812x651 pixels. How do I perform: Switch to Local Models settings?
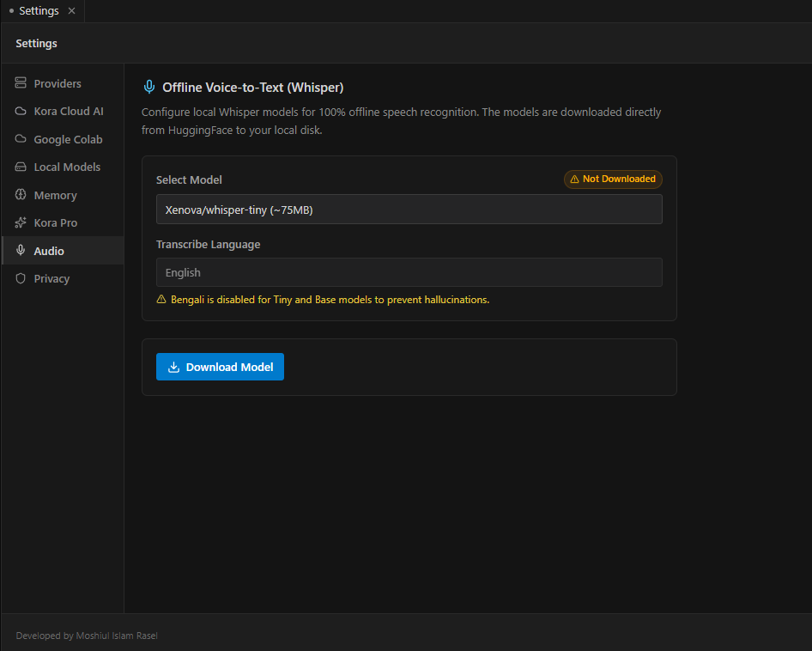point(64,167)
